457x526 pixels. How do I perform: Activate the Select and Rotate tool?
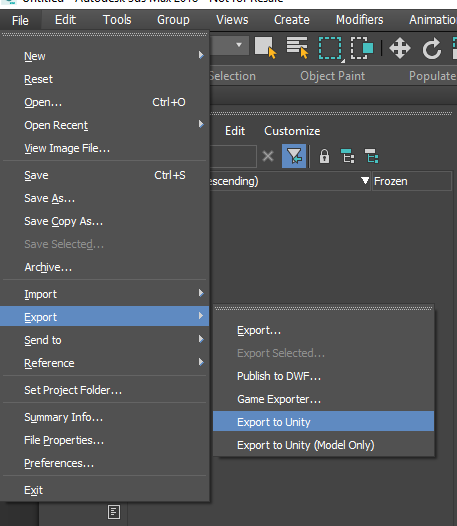pyautogui.click(x=432, y=49)
